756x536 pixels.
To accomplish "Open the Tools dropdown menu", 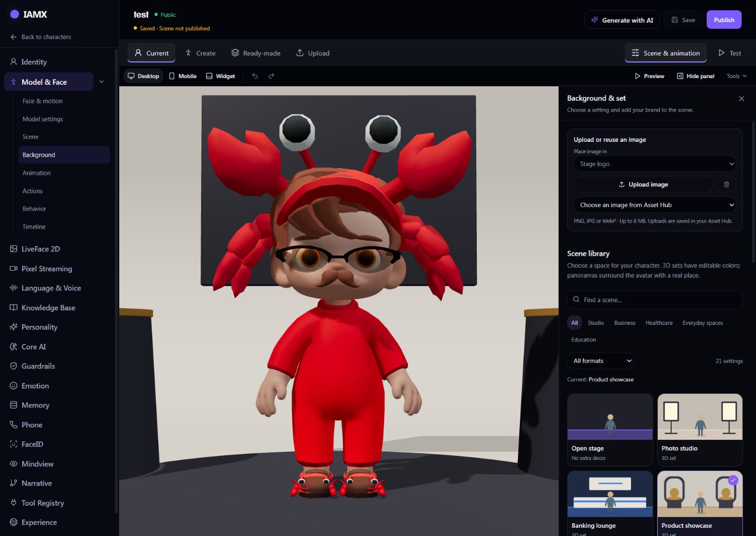I will 736,76.
